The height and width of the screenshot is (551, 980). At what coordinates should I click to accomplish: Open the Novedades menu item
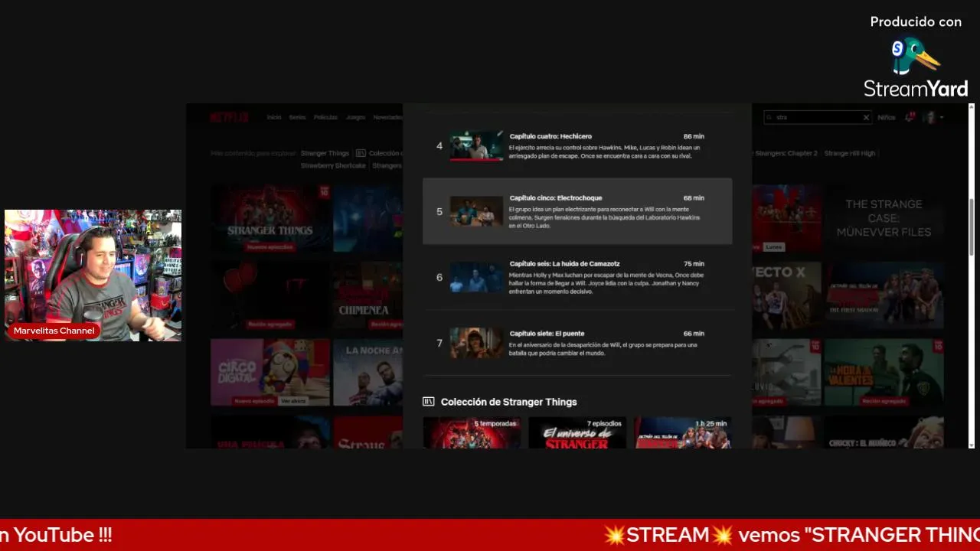387,117
